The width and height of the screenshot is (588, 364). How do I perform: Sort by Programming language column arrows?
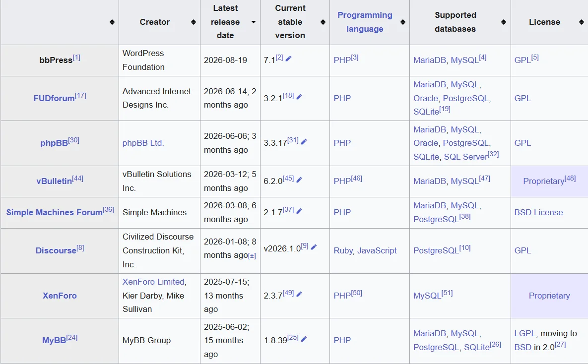point(403,22)
